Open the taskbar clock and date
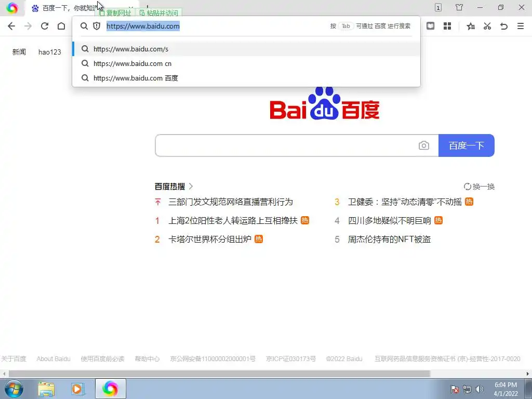The height and width of the screenshot is (399, 532). pos(506,389)
